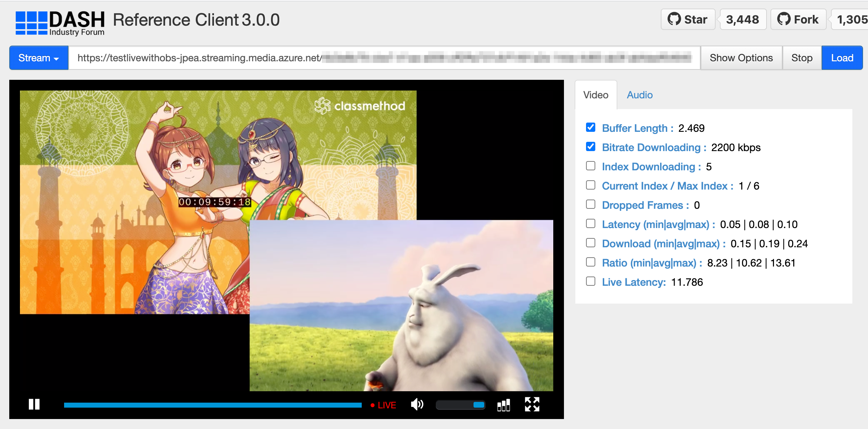Click the Live Latency label
868x429 pixels.
(x=634, y=282)
